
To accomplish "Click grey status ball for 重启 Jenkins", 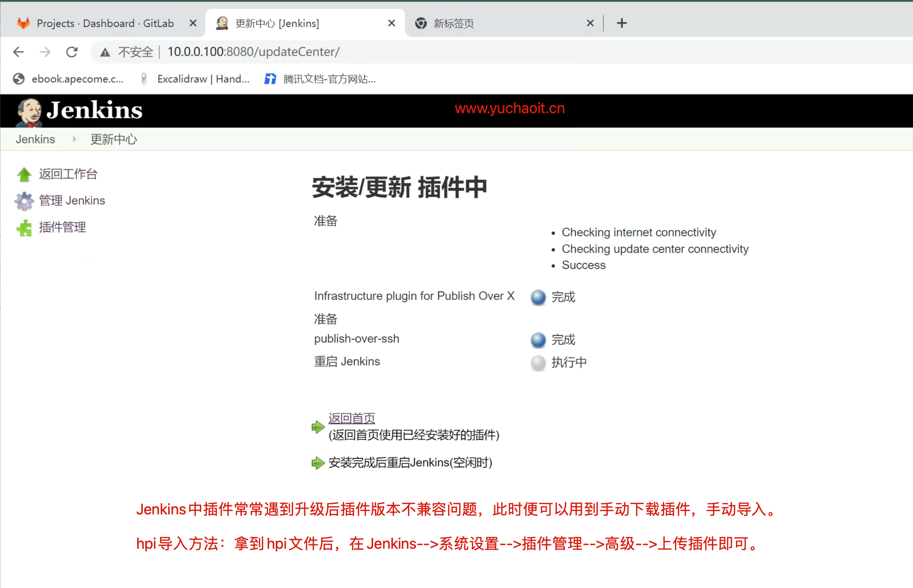I will (538, 362).
